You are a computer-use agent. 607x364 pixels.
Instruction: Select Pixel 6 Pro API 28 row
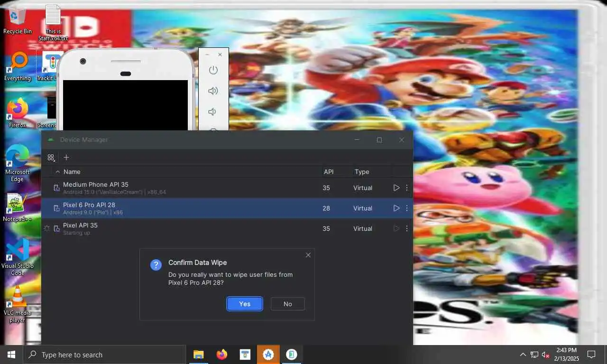(x=227, y=208)
